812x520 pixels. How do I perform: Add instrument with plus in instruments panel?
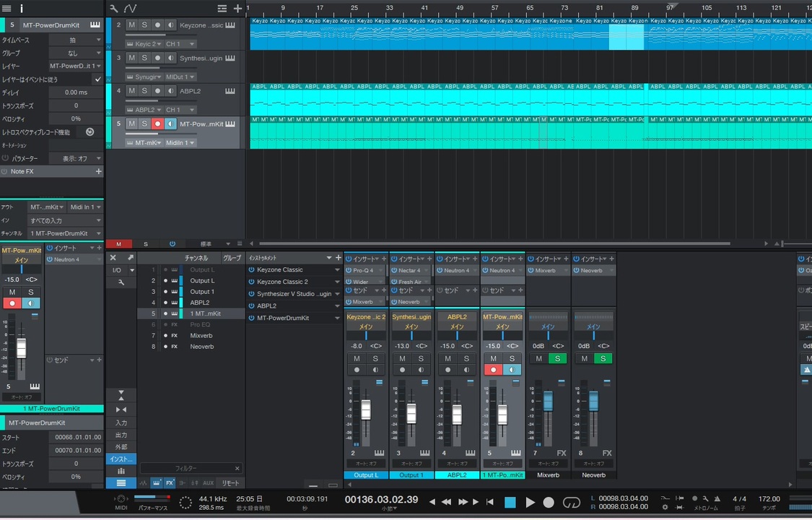click(338, 258)
